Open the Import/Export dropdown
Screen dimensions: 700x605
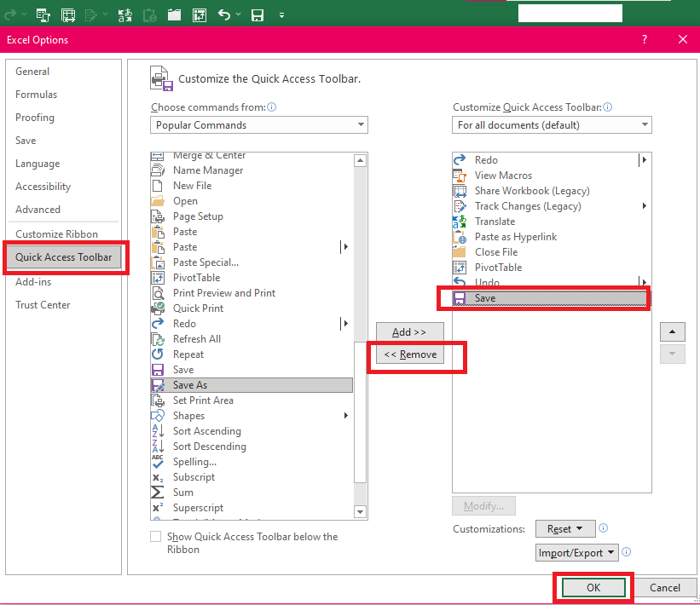tap(576, 553)
